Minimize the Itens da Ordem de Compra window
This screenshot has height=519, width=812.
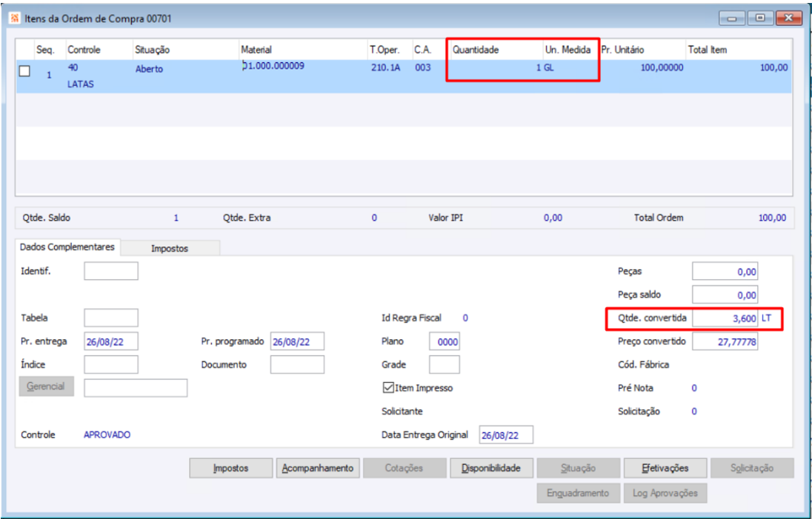pos(732,18)
